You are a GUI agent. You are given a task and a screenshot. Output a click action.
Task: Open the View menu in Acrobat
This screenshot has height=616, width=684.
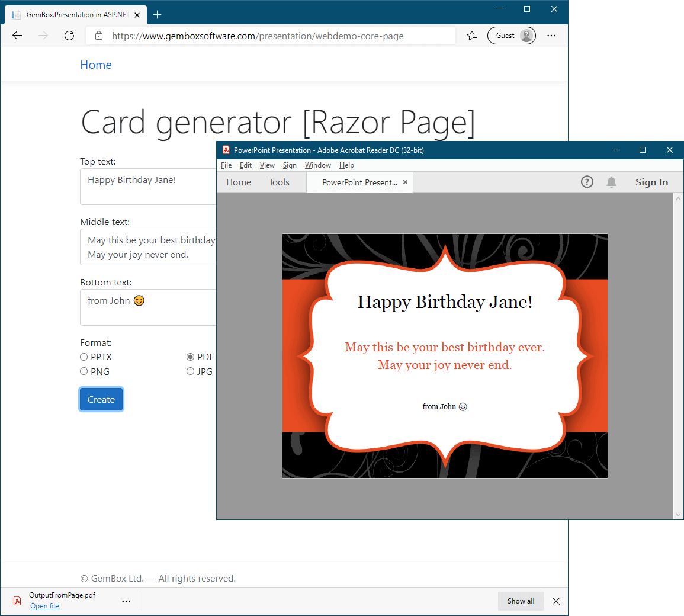(x=267, y=165)
